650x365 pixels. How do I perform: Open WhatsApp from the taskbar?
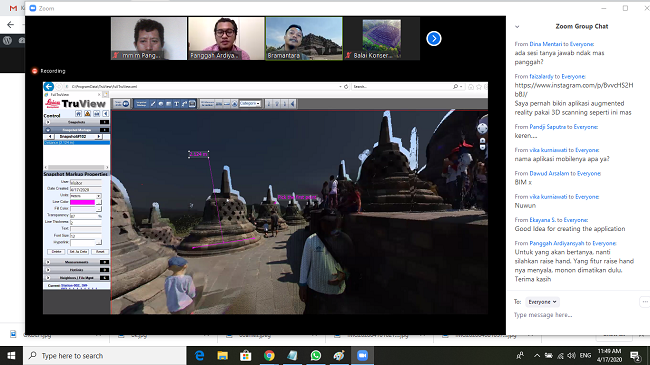click(x=315, y=355)
